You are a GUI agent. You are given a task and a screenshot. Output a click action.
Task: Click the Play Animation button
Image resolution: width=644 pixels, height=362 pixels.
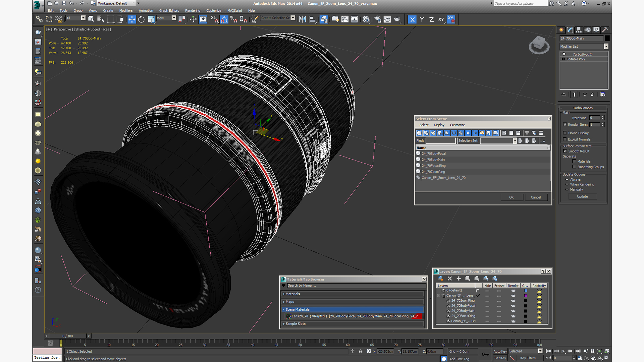[563, 351]
